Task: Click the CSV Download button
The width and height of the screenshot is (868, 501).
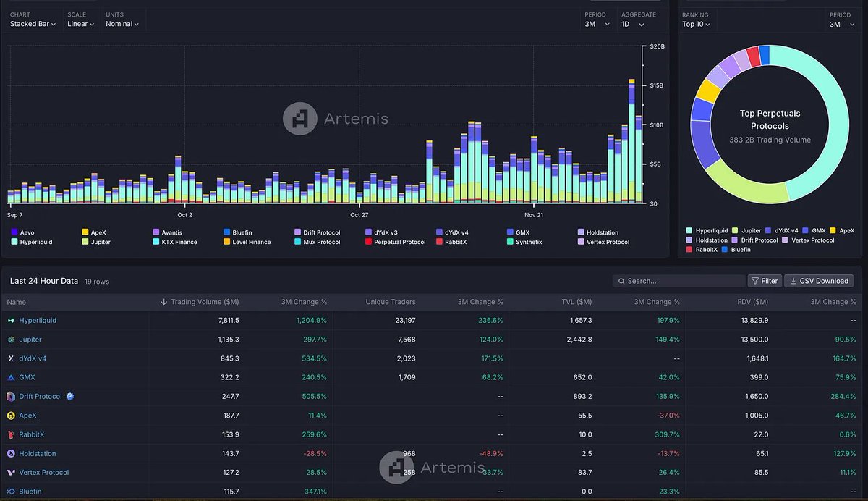Action: pyautogui.click(x=820, y=281)
